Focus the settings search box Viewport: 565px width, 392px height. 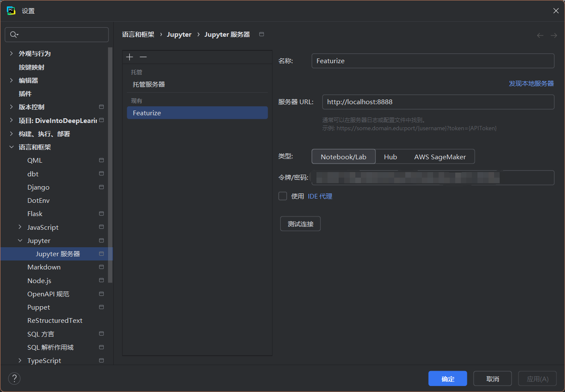click(57, 35)
